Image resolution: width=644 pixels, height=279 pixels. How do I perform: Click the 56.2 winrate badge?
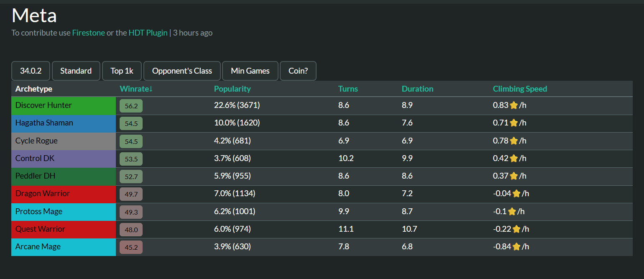point(131,106)
